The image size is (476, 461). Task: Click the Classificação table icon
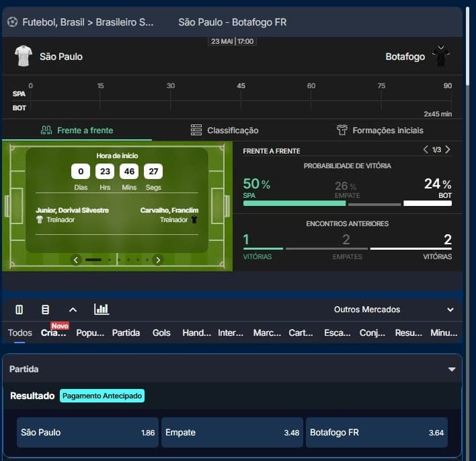196,130
